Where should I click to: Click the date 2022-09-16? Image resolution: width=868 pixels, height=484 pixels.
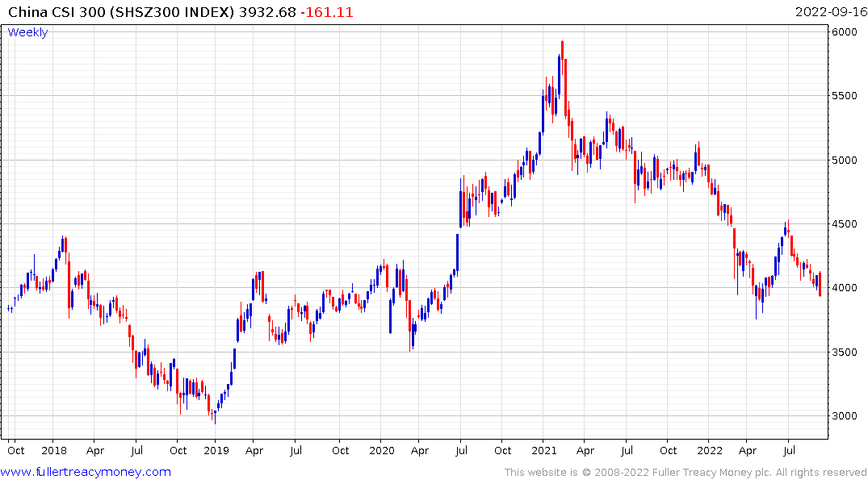(x=831, y=12)
